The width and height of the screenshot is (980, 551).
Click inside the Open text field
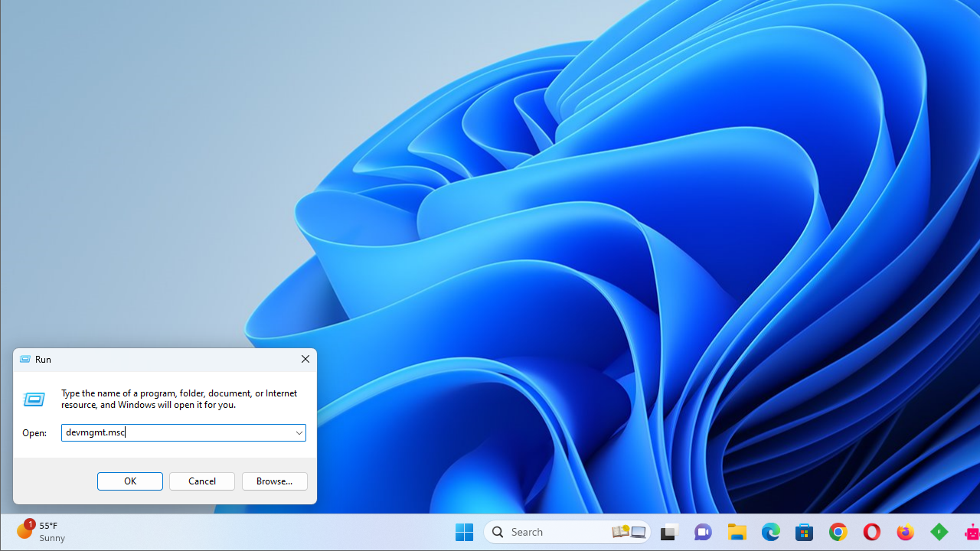(x=176, y=433)
